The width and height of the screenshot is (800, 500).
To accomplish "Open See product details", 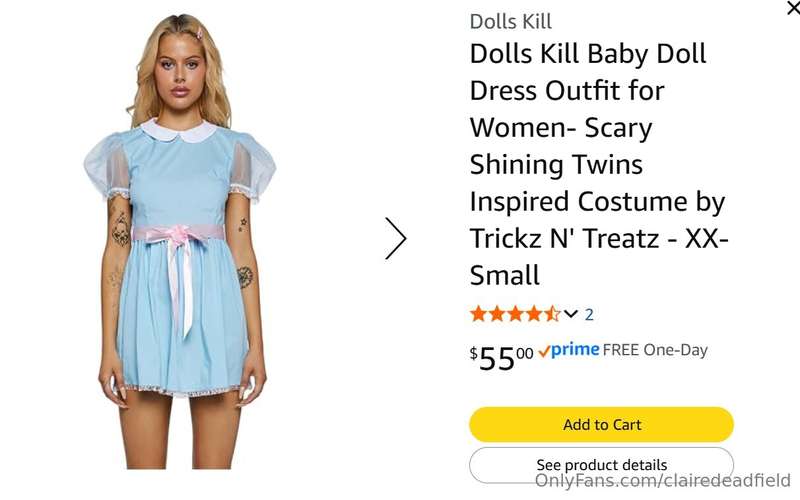I will [x=602, y=465].
